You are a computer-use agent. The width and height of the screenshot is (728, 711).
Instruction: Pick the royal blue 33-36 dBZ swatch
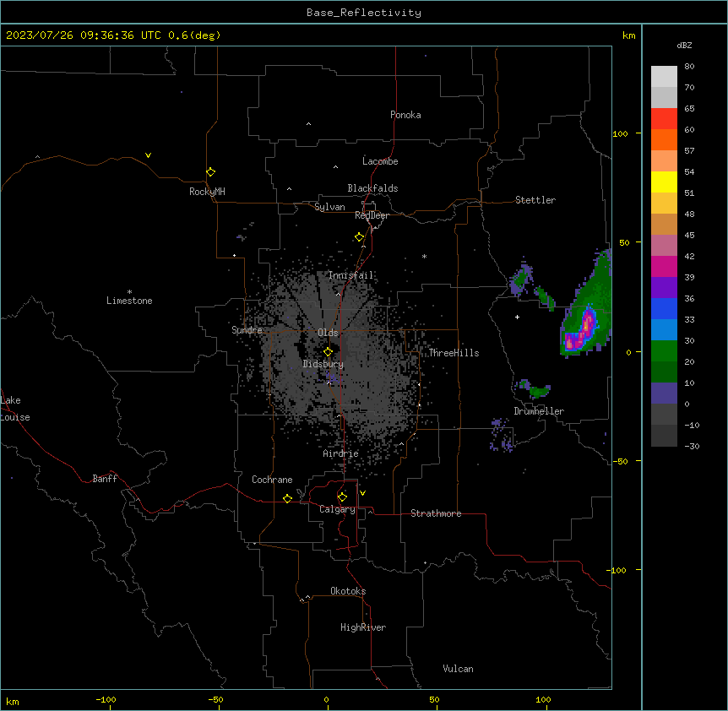click(x=664, y=308)
